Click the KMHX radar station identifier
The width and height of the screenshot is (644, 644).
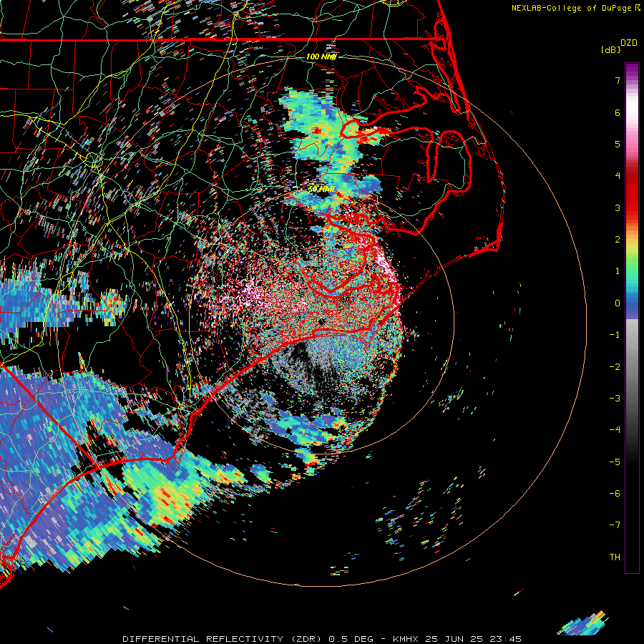(x=406, y=639)
